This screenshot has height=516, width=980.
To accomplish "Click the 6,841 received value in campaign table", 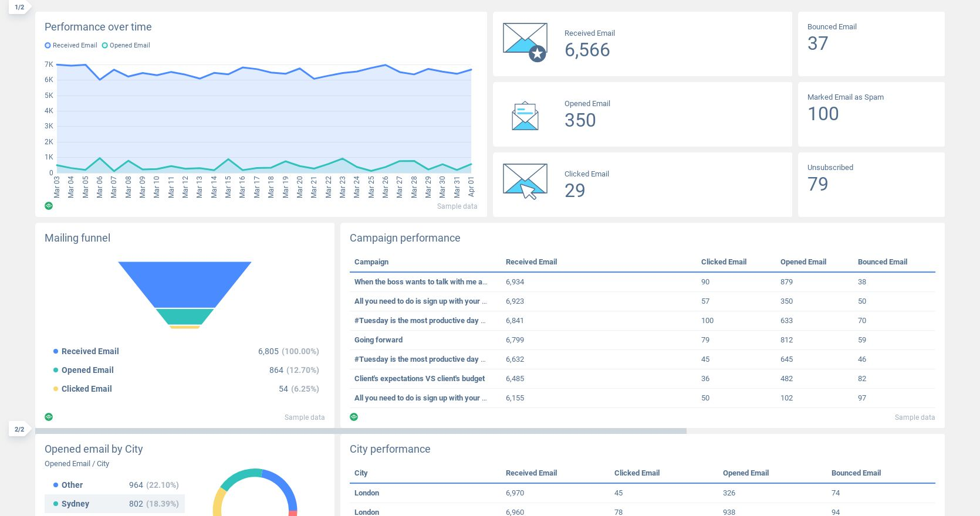I will [515, 321].
